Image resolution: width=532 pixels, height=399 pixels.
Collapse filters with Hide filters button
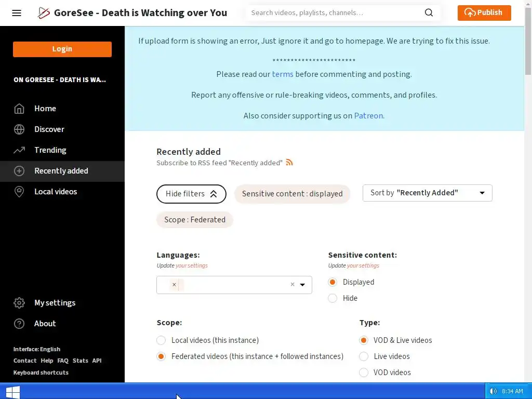(191, 194)
